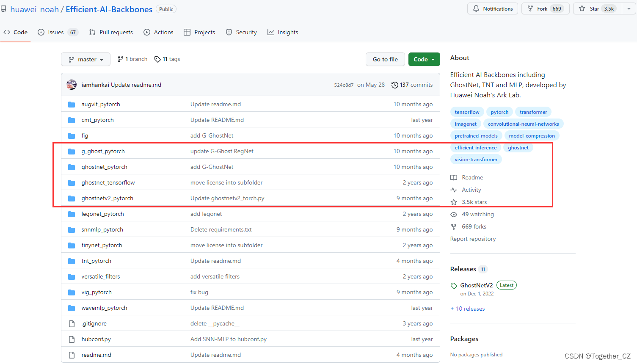Open the wavemlp_pytorch folder name
Viewport: 637px width, 364px height.
[x=104, y=308]
